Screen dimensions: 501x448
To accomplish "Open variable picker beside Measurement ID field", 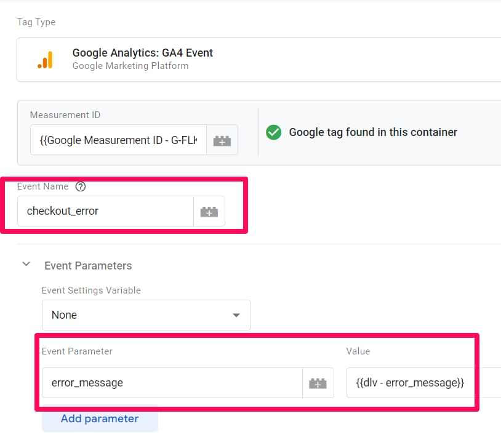I will [222, 140].
